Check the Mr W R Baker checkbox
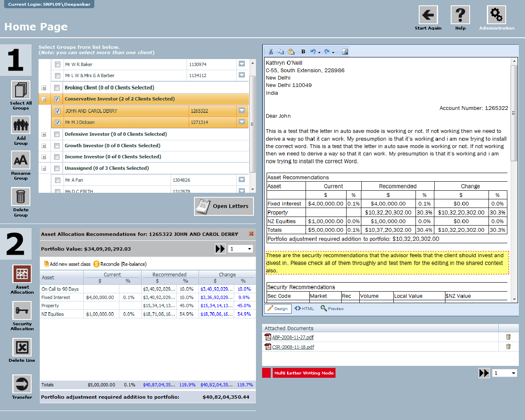 click(57, 64)
